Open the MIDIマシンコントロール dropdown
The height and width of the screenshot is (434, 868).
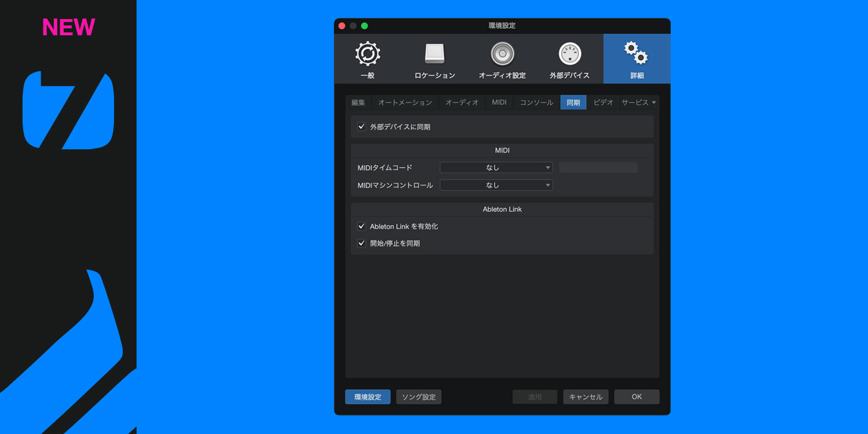[496, 185]
